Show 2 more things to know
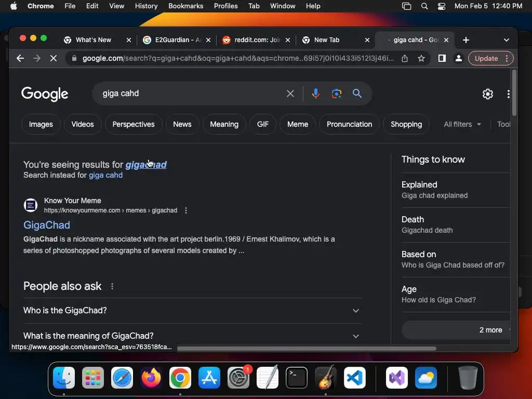This screenshot has width=532, height=399. tap(456, 330)
